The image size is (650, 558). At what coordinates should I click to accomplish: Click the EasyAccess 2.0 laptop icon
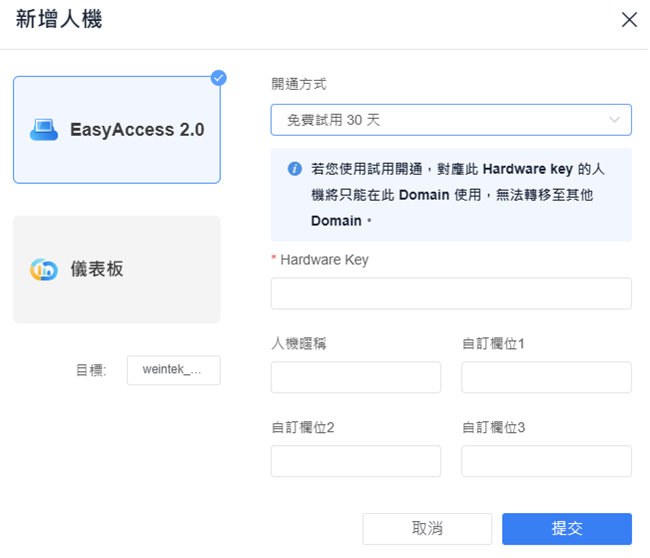(44, 130)
